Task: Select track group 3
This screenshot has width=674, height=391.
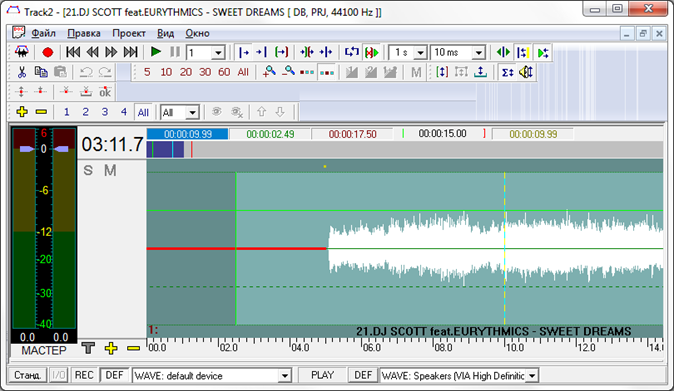Action: click(x=105, y=112)
